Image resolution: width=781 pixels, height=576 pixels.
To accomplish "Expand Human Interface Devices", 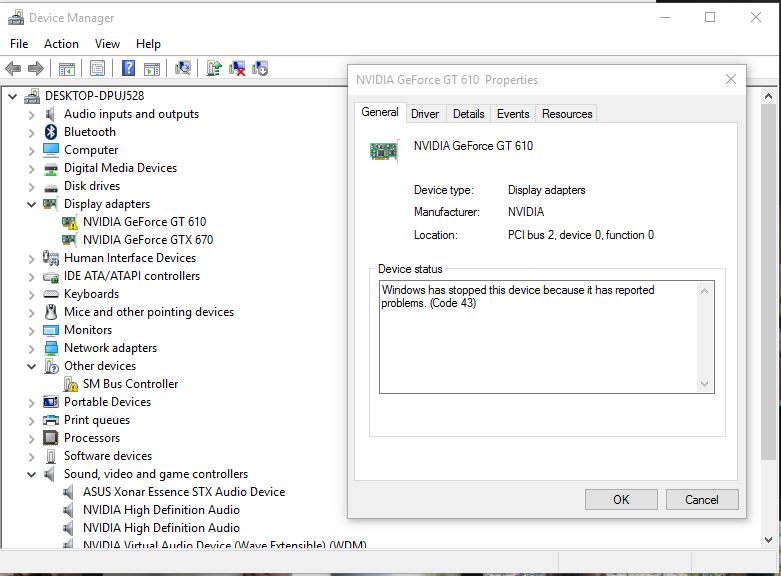I will coord(31,258).
